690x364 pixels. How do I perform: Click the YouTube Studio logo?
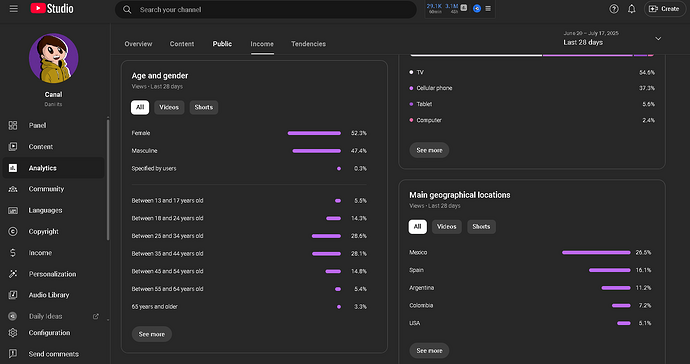52,8
